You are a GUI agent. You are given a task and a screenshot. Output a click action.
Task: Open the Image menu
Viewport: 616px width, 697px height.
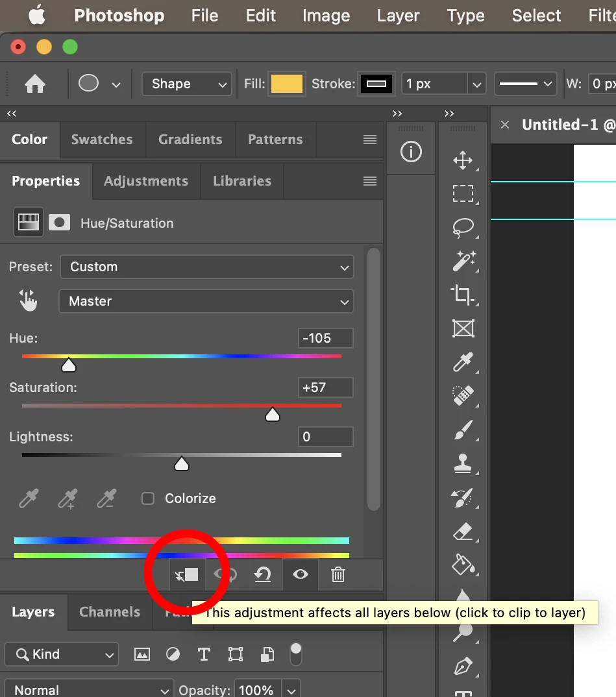click(x=326, y=16)
